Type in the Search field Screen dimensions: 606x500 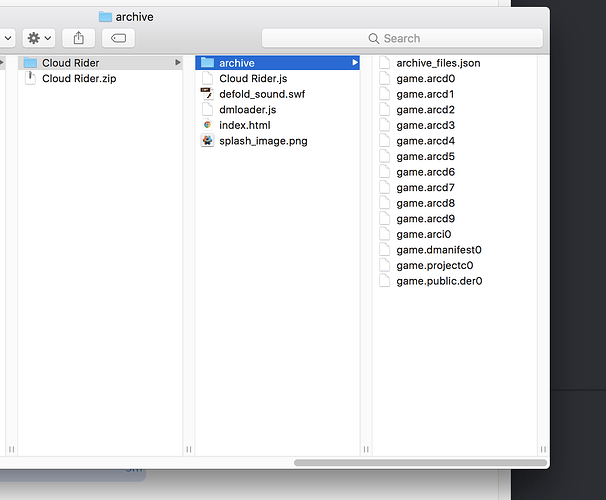click(x=402, y=38)
